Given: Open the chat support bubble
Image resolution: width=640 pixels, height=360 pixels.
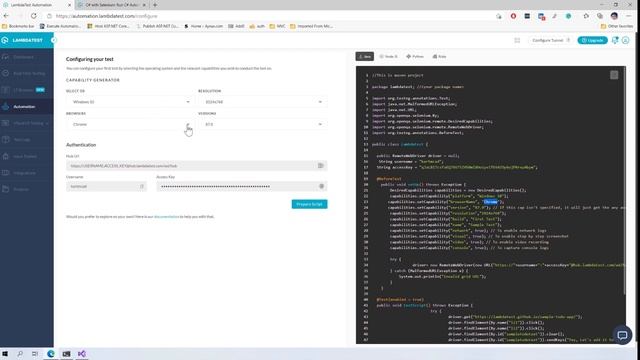Looking at the screenshot, I should [622, 335].
